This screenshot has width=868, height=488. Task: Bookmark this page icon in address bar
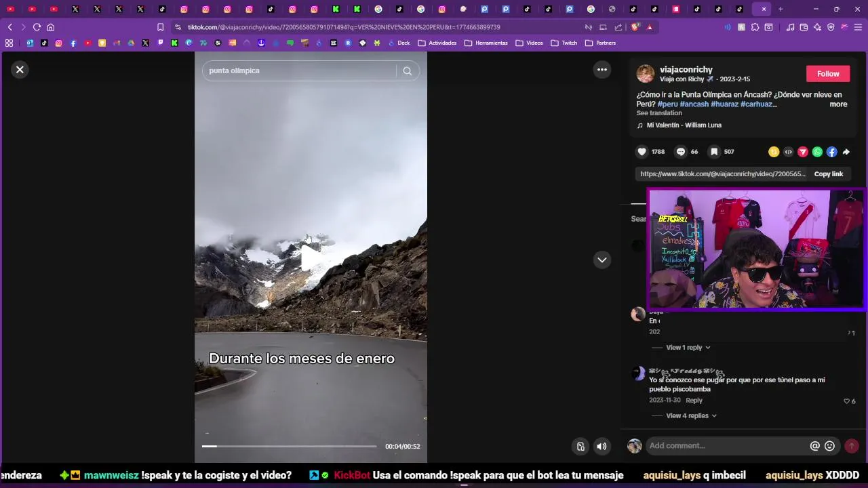(160, 27)
